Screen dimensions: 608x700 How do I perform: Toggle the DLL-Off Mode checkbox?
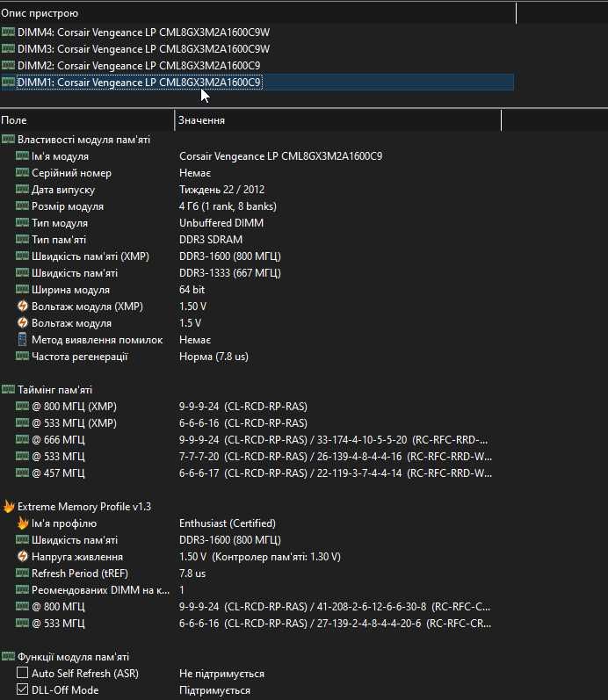[x=22, y=689]
